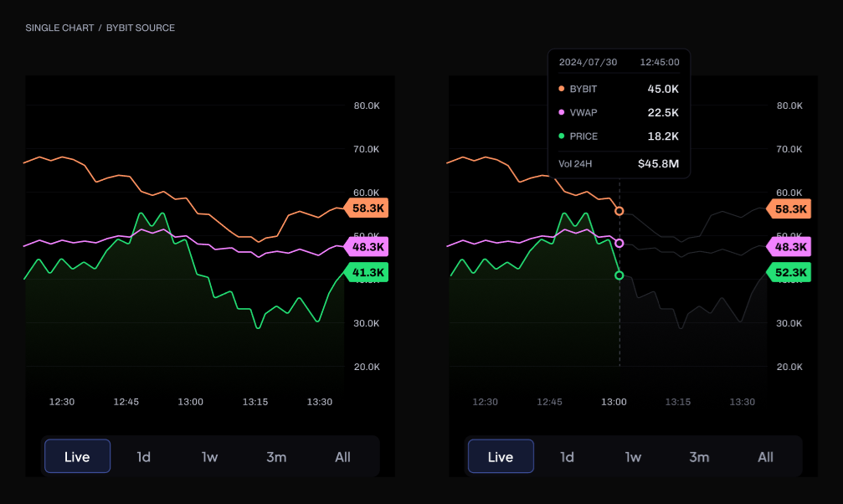This screenshot has width=843, height=504.
Task: Click the green 41.3K price tag on left chart
Action: 368,272
